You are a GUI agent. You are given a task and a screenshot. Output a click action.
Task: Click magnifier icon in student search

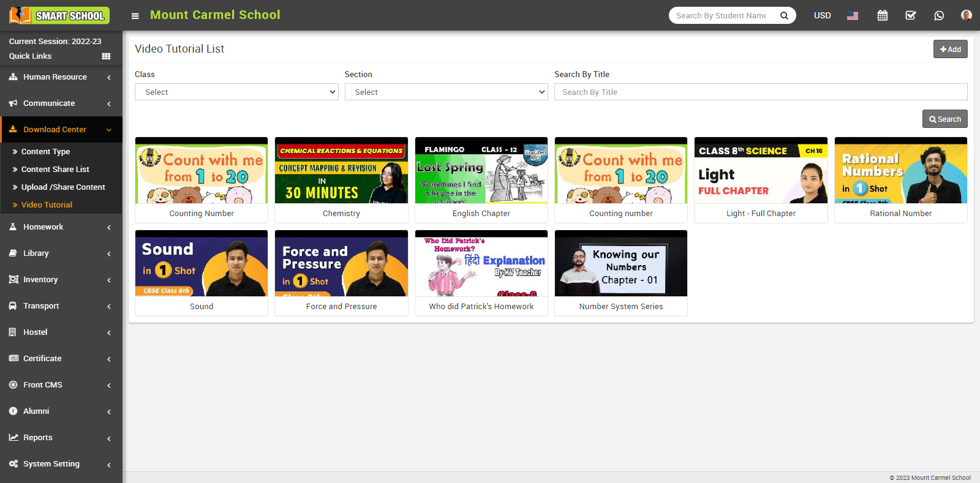(784, 15)
